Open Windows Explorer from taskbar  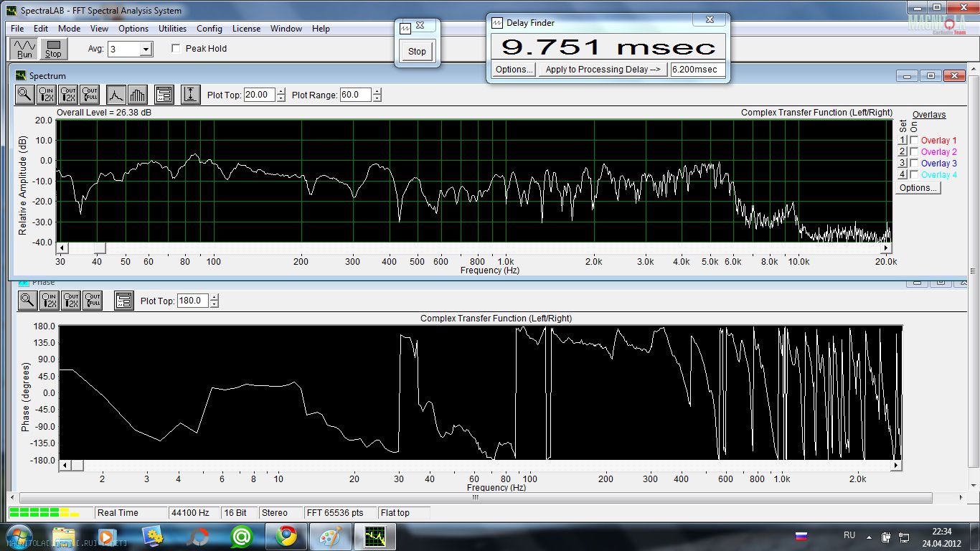65,536
